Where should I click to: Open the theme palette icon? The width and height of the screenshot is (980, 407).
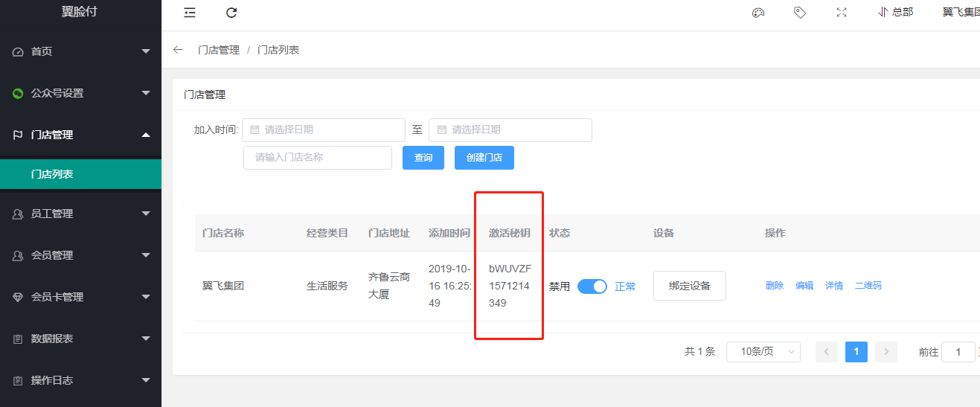click(758, 12)
